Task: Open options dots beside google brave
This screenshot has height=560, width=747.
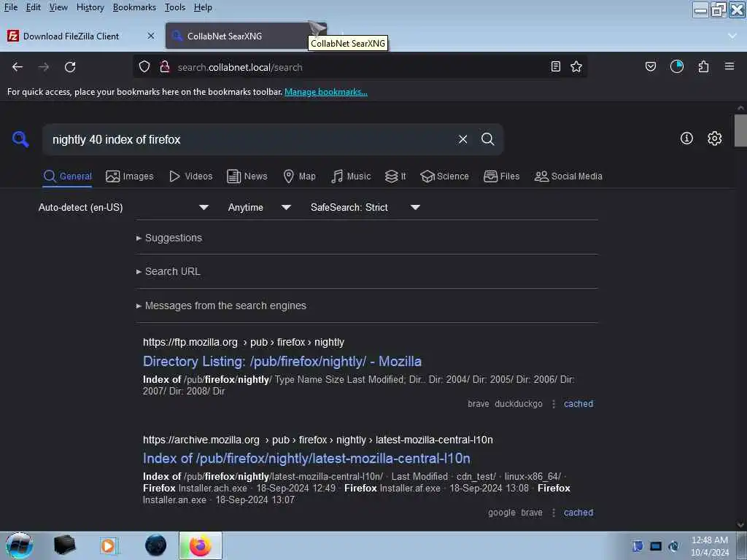Action: coord(553,513)
